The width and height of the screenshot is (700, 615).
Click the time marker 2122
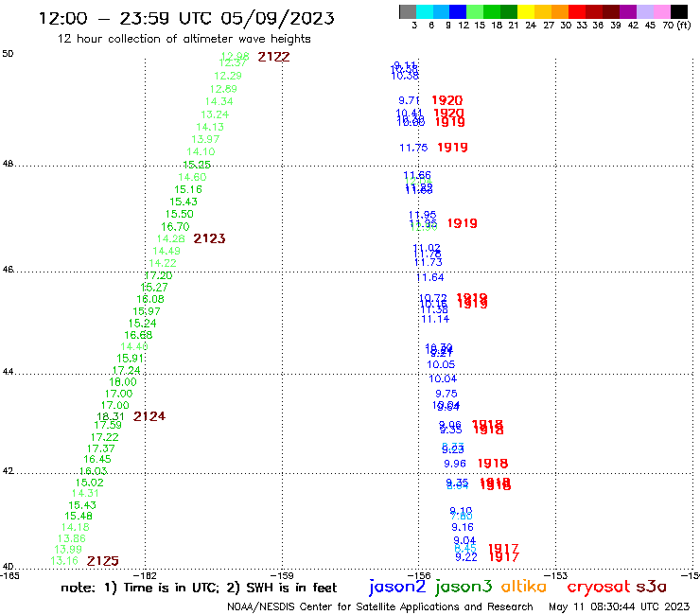[273, 57]
